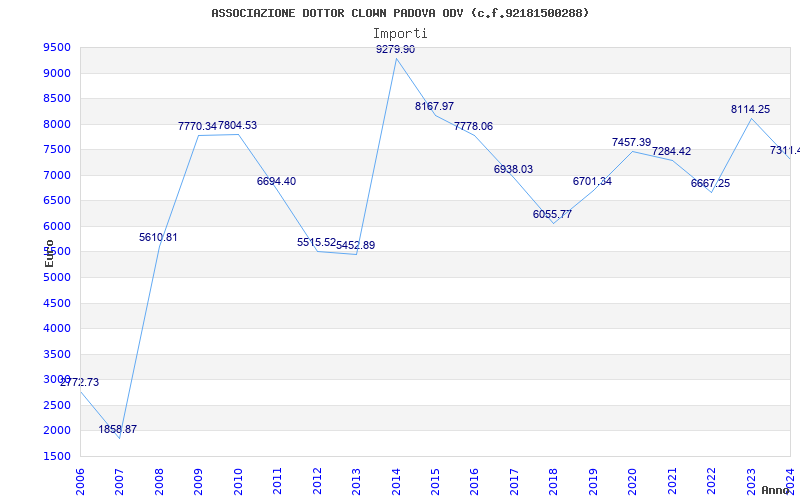Click the 8167.97 data label
Image resolution: width=800 pixels, height=500 pixels.
click(x=434, y=107)
